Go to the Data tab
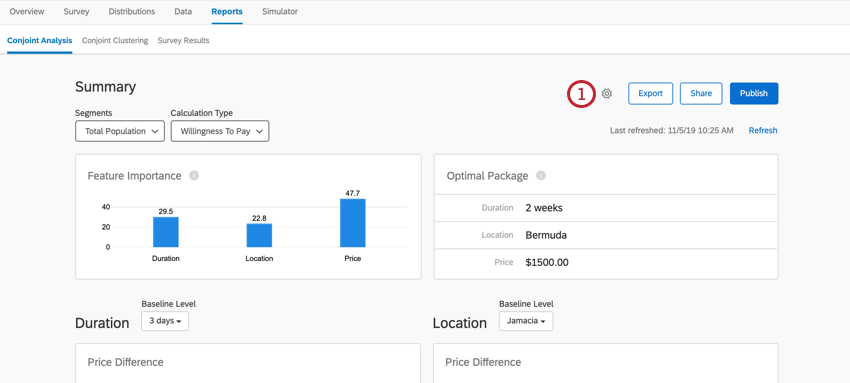 [183, 11]
